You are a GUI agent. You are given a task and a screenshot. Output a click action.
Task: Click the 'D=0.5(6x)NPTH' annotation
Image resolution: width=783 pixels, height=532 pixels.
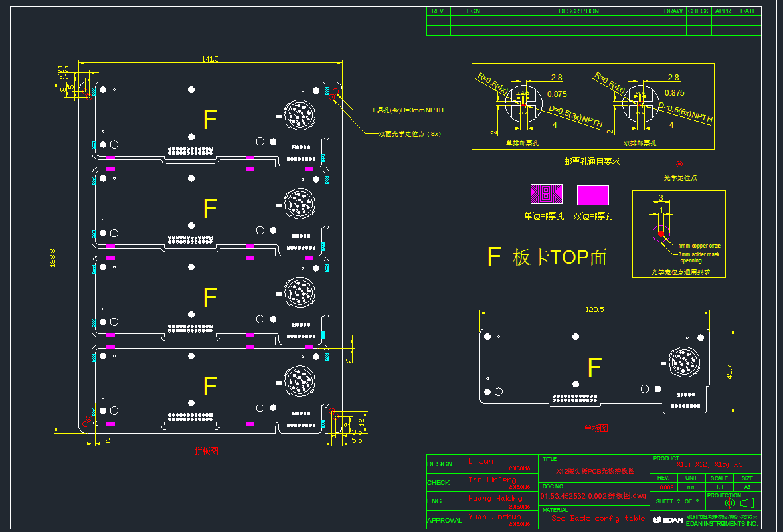pos(685,112)
